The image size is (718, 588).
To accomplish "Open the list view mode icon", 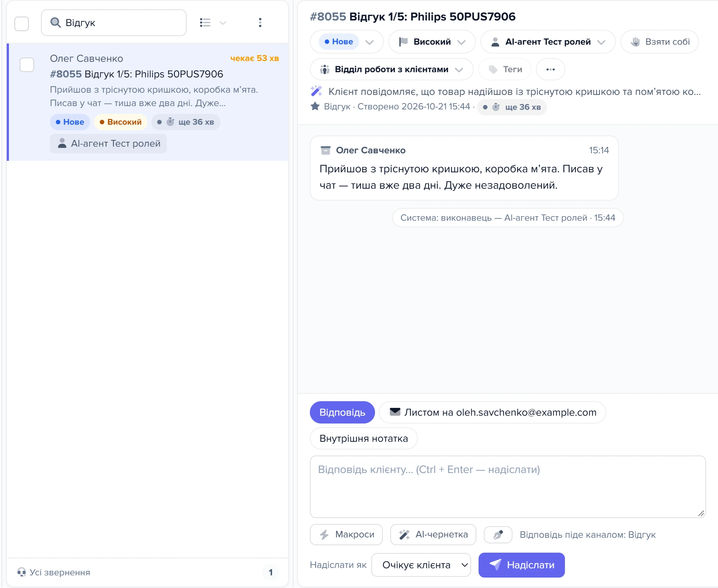I will pos(205,23).
